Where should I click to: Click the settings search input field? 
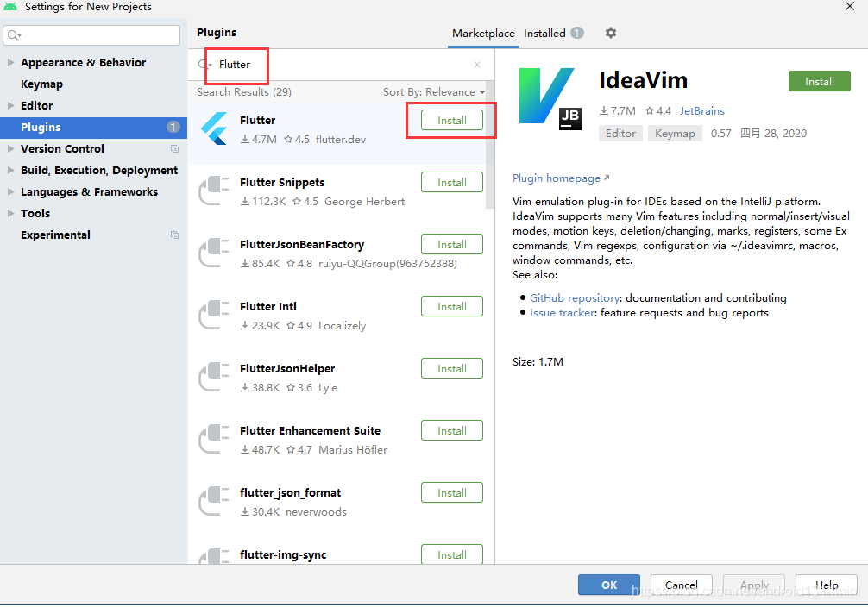click(x=91, y=35)
